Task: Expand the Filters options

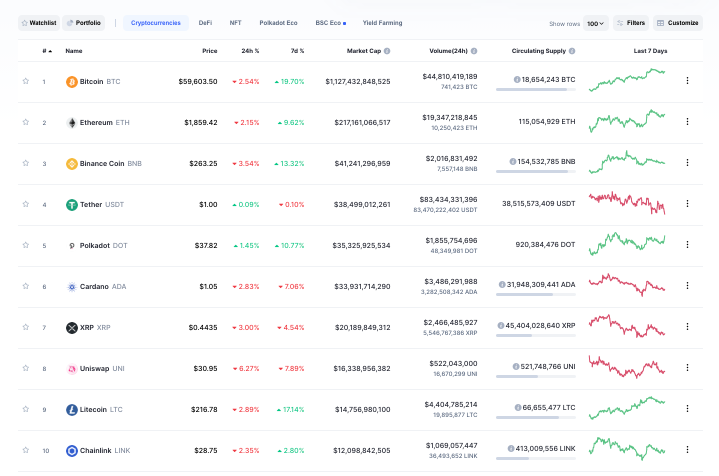Action: [631, 22]
